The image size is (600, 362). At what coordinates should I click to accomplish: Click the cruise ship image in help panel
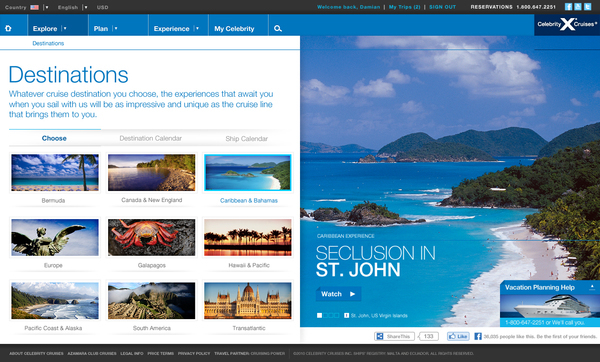(x=550, y=306)
